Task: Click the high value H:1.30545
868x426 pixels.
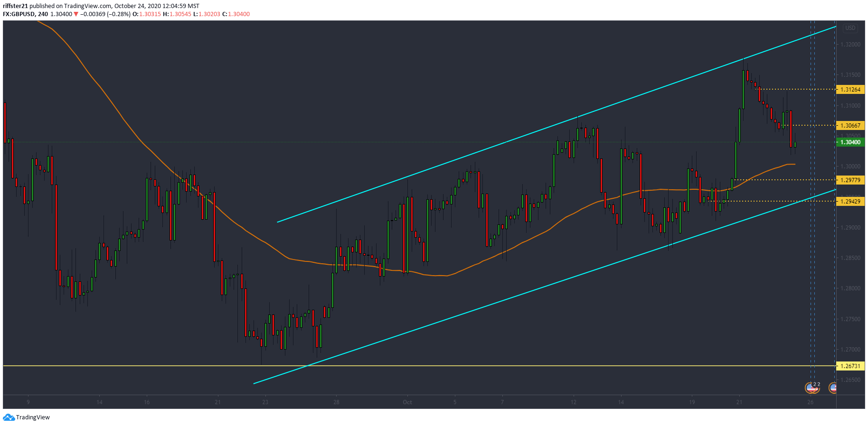Action: tap(177, 14)
